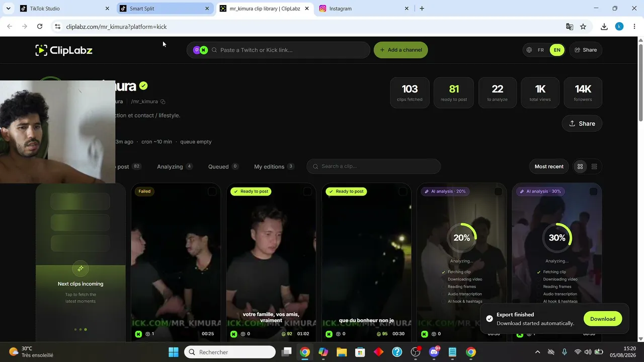Click the 30% analysis progress ring
The image size is (644, 362).
[x=557, y=238]
